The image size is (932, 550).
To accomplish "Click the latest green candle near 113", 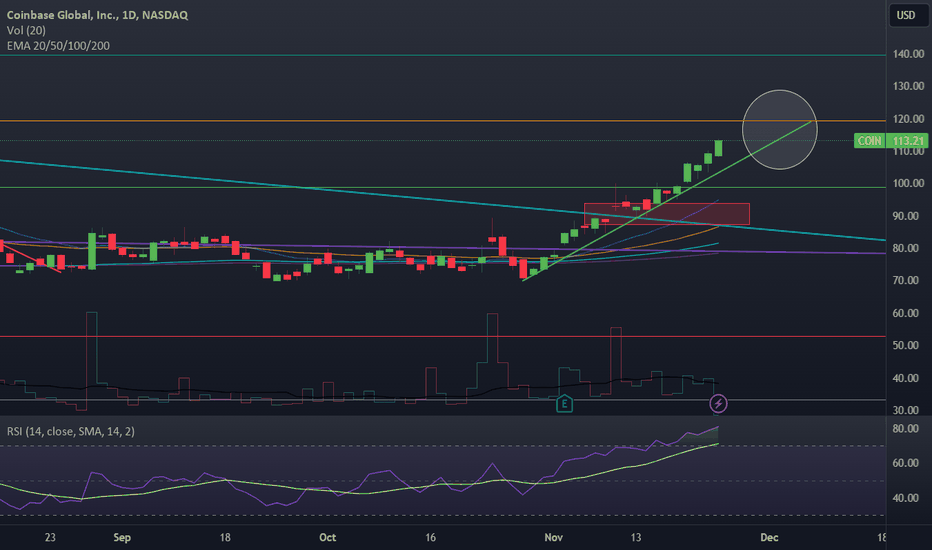I will pyautogui.click(x=719, y=148).
